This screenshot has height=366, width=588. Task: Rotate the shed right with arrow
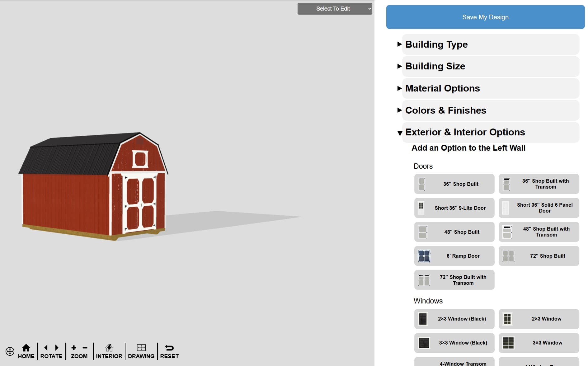[x=57, y=348]
